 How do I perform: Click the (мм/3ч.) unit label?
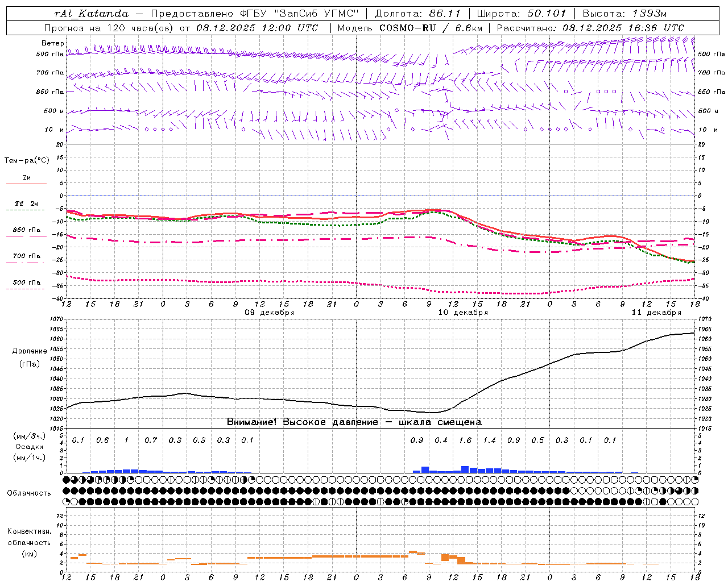coord(30,436)
